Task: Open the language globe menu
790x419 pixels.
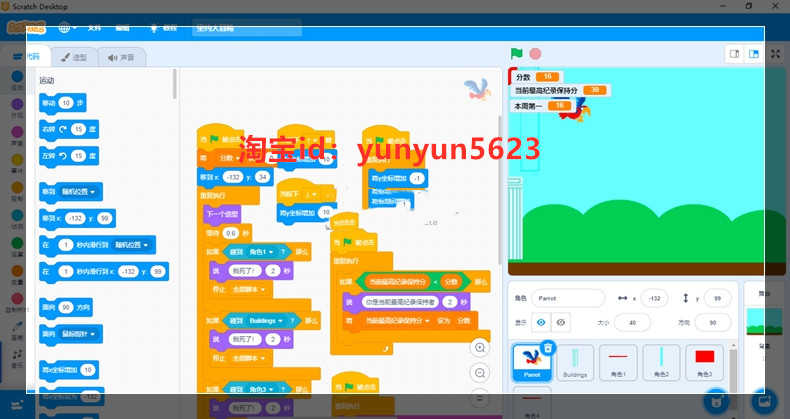Action: click(67, 28)
